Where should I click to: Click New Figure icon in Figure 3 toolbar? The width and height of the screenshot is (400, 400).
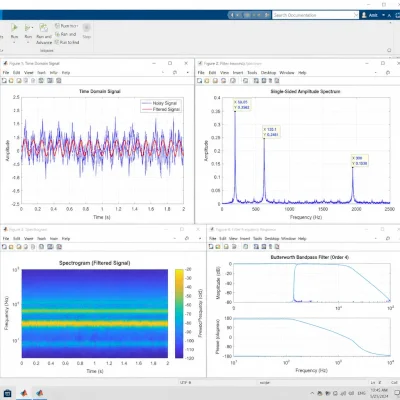click(x=4, y=247)
